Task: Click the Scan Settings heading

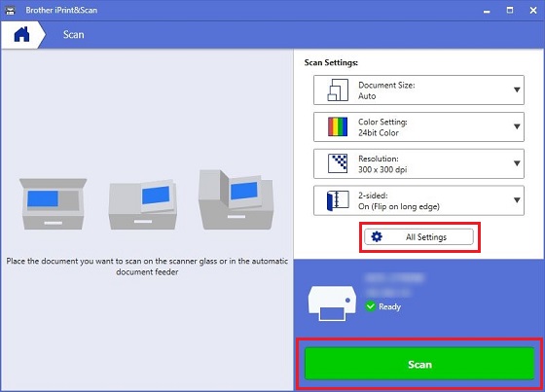Action: point(331,62)
